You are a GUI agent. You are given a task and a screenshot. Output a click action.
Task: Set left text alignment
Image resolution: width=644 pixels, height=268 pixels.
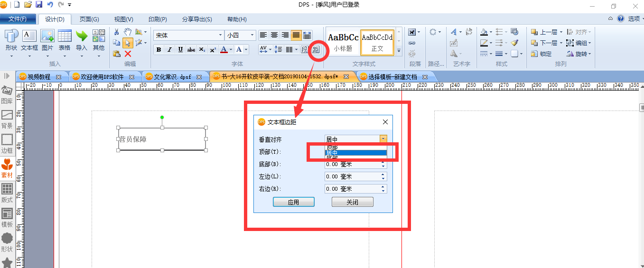[263, 35]
